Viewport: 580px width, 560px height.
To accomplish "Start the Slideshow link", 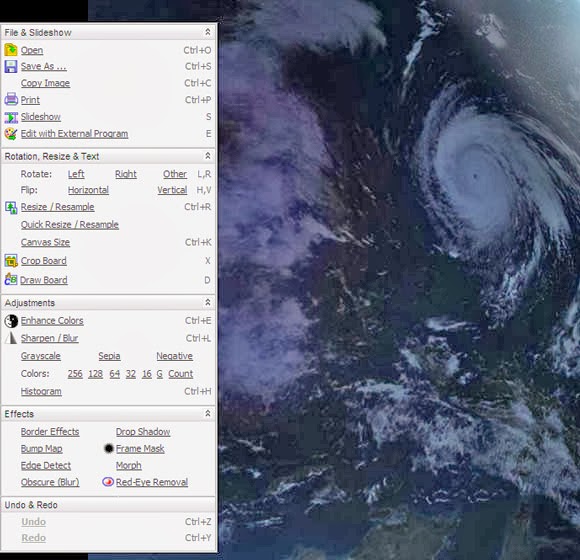I will pos(41,117).
